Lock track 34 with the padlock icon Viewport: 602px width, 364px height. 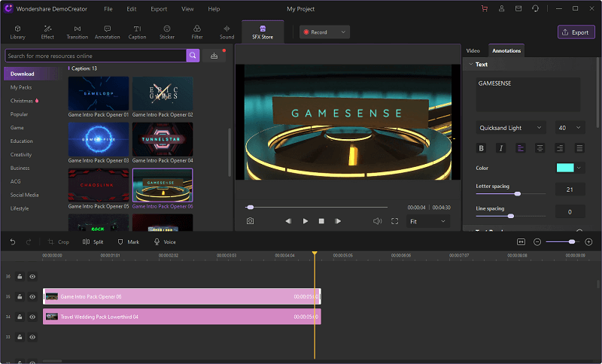tap(20, 317)
